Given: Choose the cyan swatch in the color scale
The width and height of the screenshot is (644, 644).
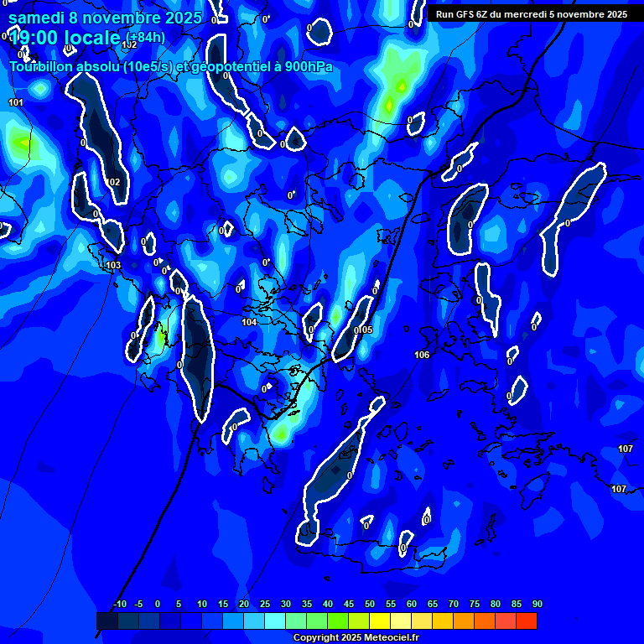Looking at the screenshot, I should [275, 621].
